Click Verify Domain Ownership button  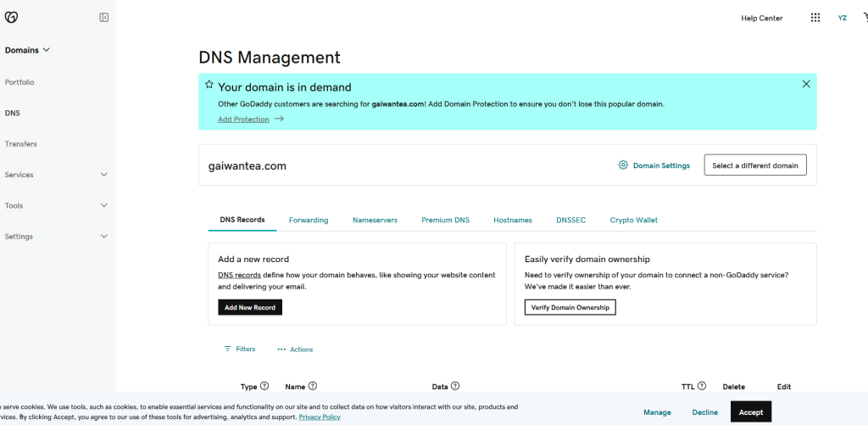tap(570, 307)
